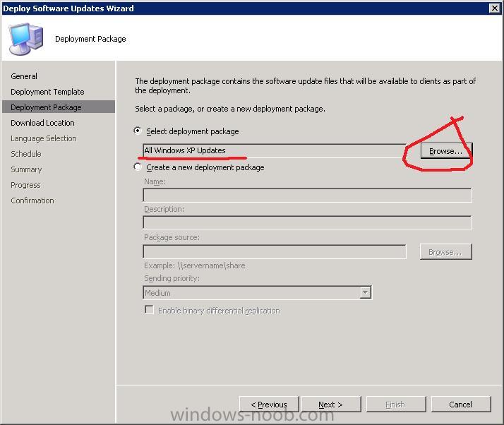Click the package Name input field
This screenshot has width=504, height=425.
[307, 195]
